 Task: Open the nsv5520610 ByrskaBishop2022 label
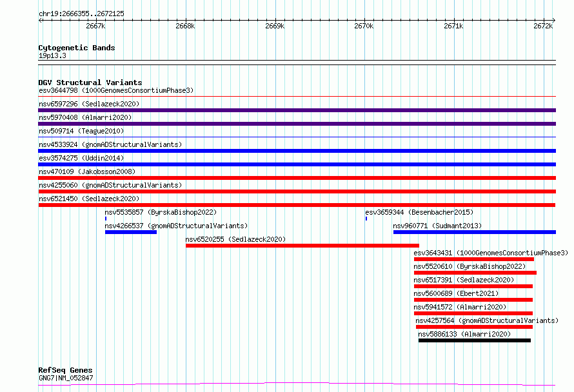click(470, 266)
